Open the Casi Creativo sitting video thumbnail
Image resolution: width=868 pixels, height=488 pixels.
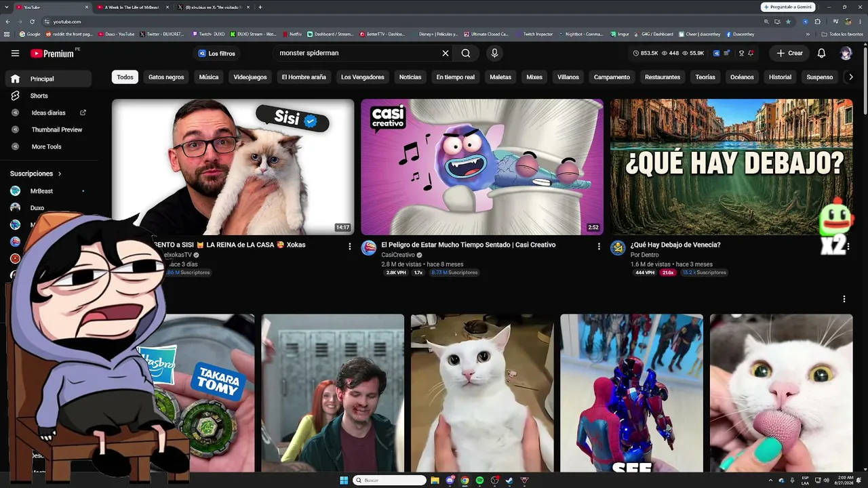coord(482,167)
